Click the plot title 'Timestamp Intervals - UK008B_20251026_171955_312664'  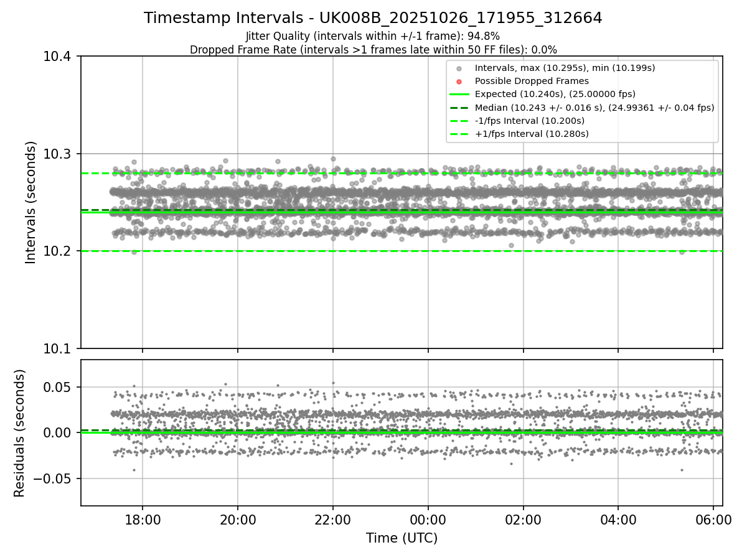[x=373, y=18]
